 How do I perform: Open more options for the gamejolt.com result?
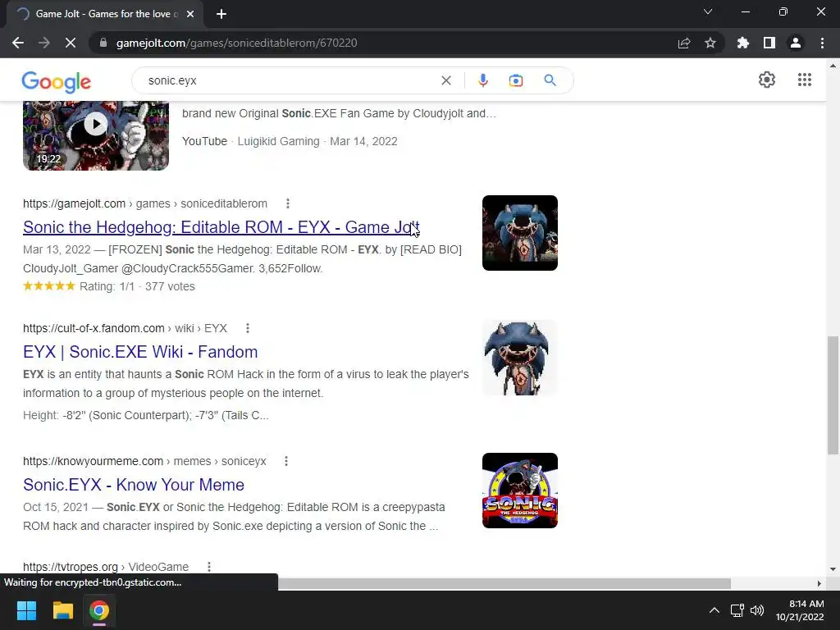288,203
